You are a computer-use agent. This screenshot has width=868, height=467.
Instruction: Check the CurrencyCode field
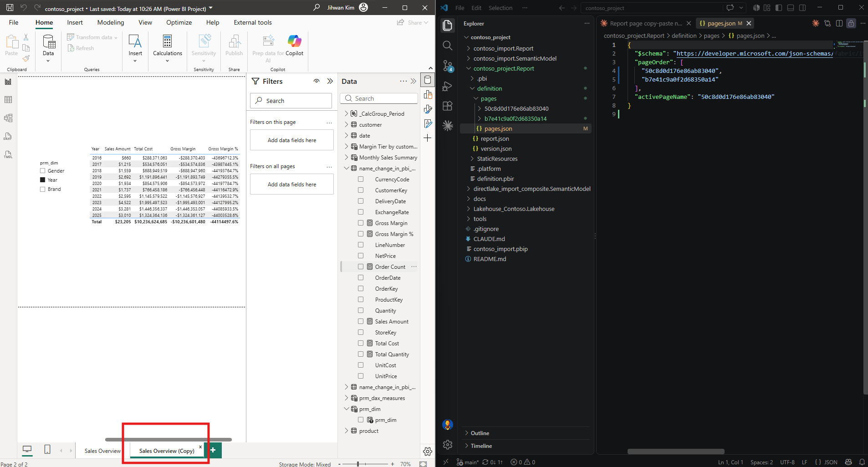tap(361, 180)
